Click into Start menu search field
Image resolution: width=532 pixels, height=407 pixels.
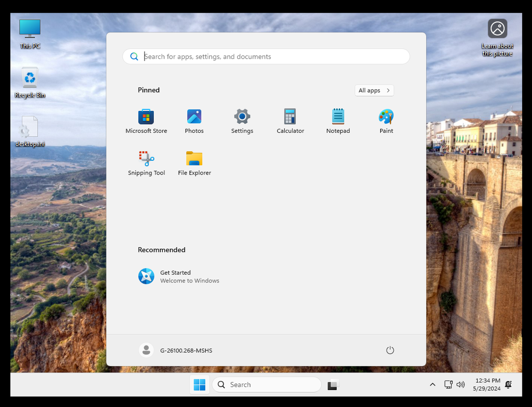(266, 56)
